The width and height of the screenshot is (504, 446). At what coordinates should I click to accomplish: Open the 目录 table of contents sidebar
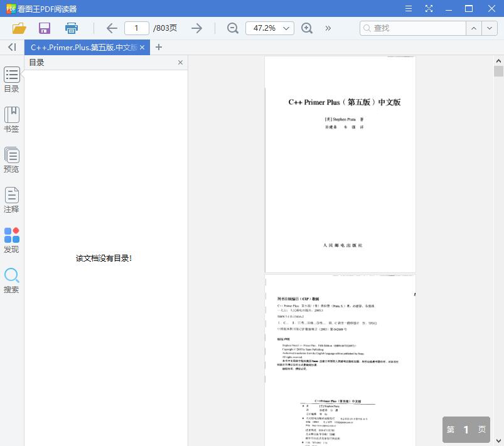click(11, 80)
